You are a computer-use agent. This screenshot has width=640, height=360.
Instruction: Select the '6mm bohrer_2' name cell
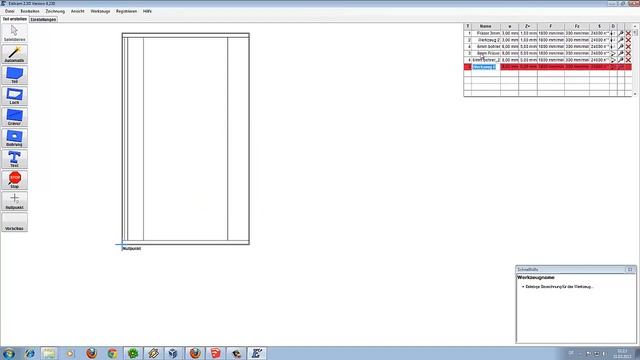pos(486,60)
